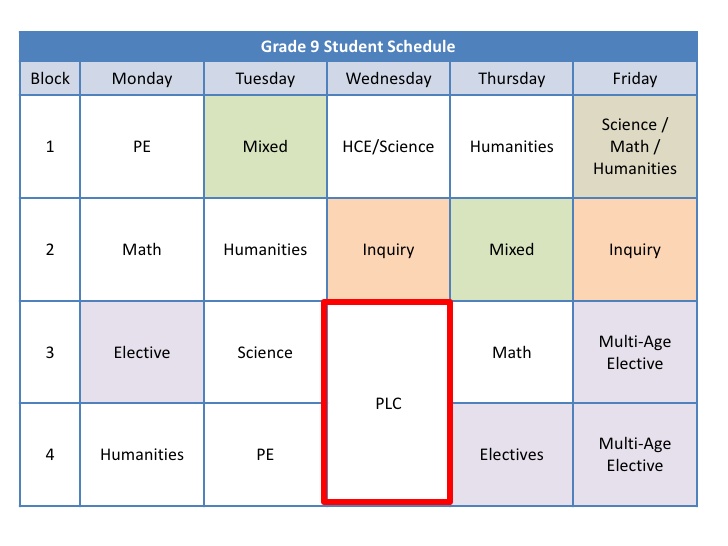Click the red-outlined PLC cell
This screenshot has height=546, width=728.
click(x=388, y=403)
